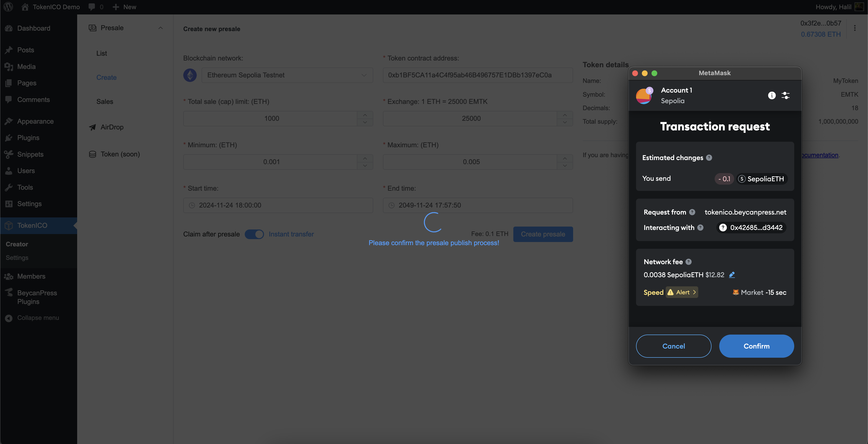Click the TokenICO cube icon
Screen dimensions: 868x444
coord(9,225)
